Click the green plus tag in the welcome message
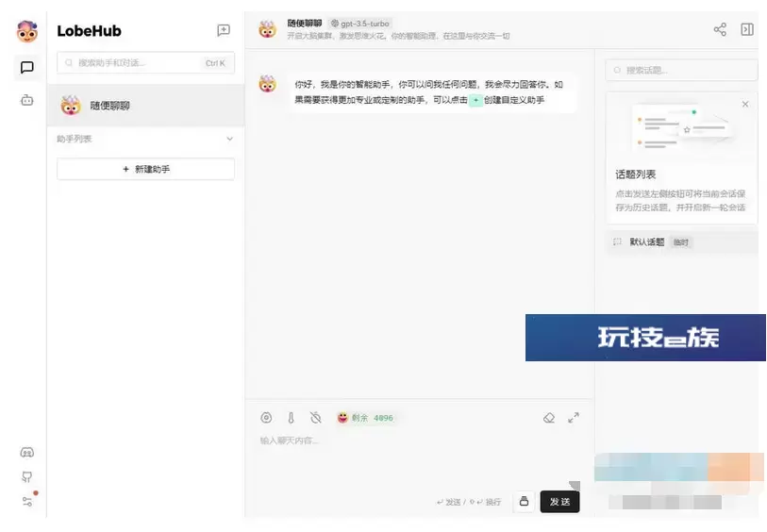The height and width of the screenshot is (532, 767). [475, 100]
